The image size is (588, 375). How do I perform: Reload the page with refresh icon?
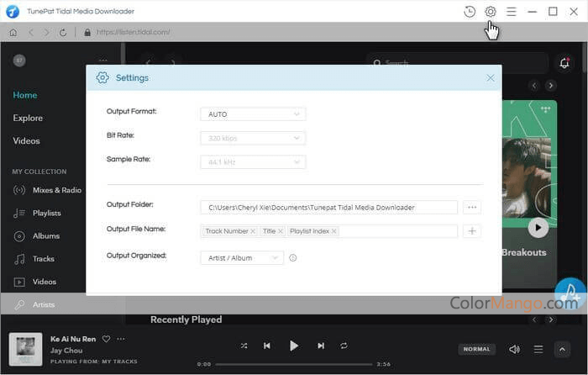pos(63,32)
